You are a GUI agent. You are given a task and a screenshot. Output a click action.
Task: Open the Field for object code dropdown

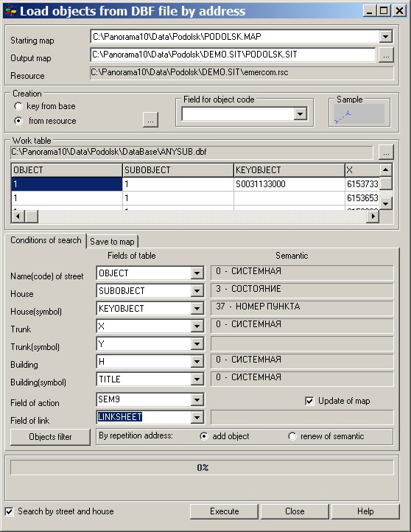click(300, 114)
